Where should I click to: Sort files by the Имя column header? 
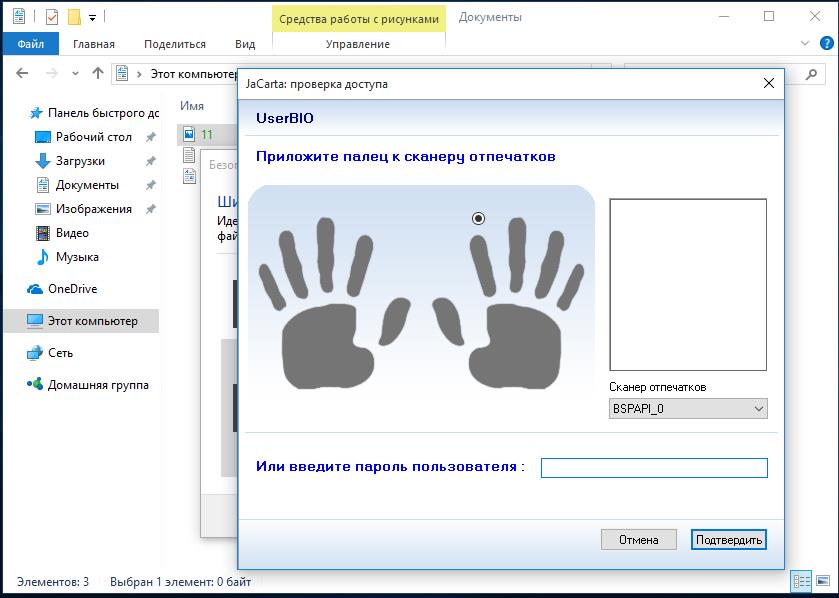(192, 106)
